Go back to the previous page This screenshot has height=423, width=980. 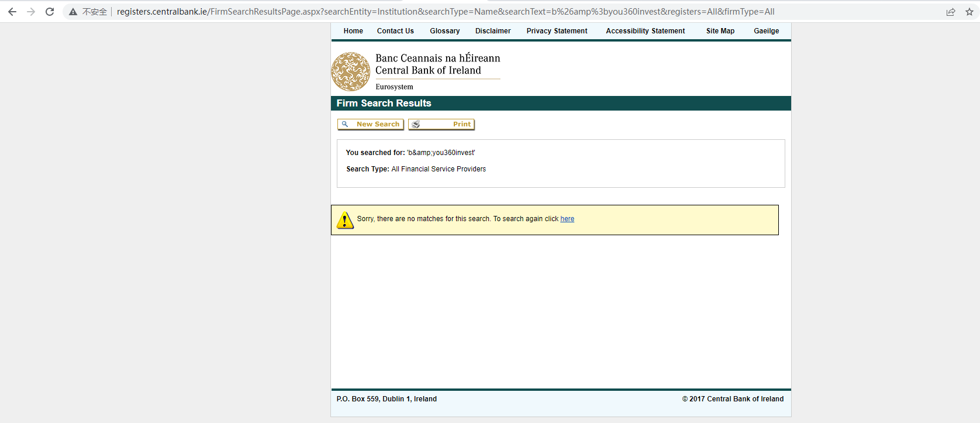[12, 12]
